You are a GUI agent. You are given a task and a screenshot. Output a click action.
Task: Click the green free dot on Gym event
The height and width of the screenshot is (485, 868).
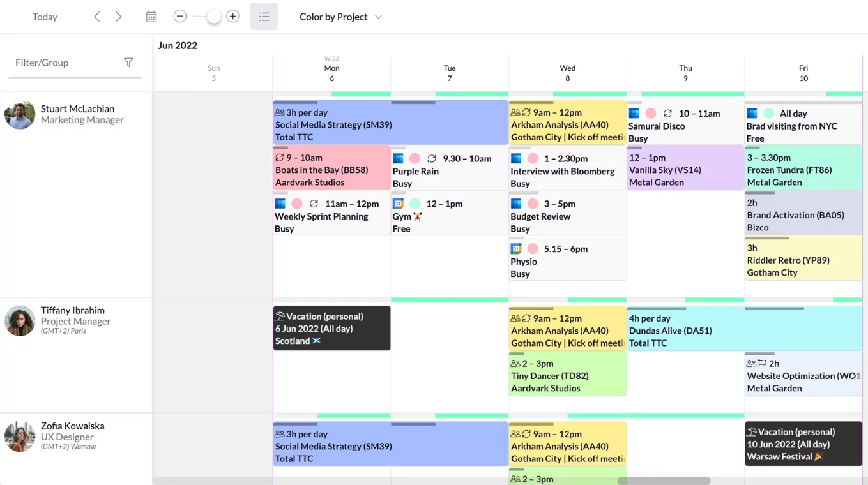(415, 204)
